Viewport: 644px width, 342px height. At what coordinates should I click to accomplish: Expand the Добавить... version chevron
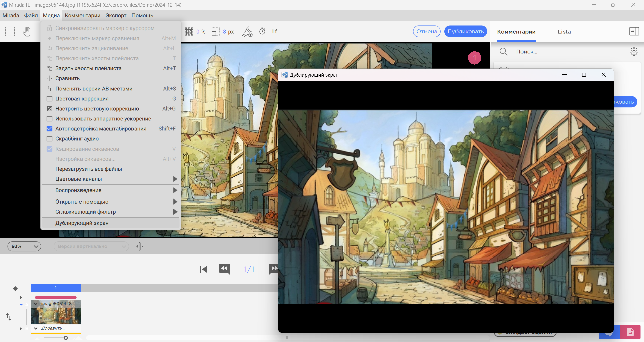(36, 329)
